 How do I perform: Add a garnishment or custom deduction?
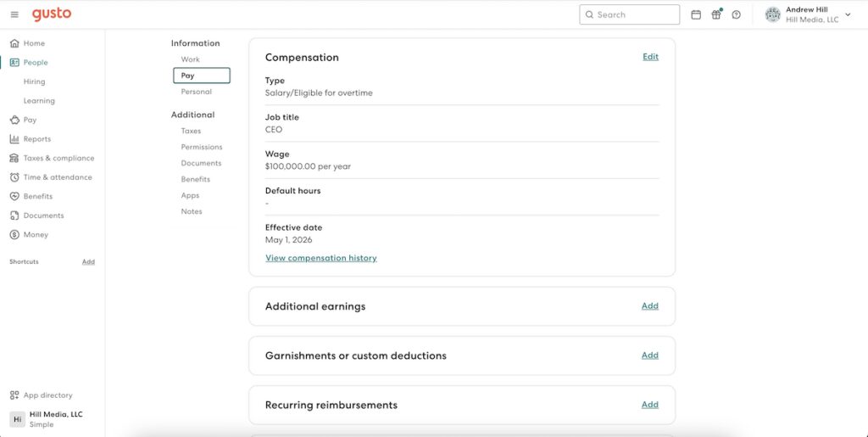[650, 355]
